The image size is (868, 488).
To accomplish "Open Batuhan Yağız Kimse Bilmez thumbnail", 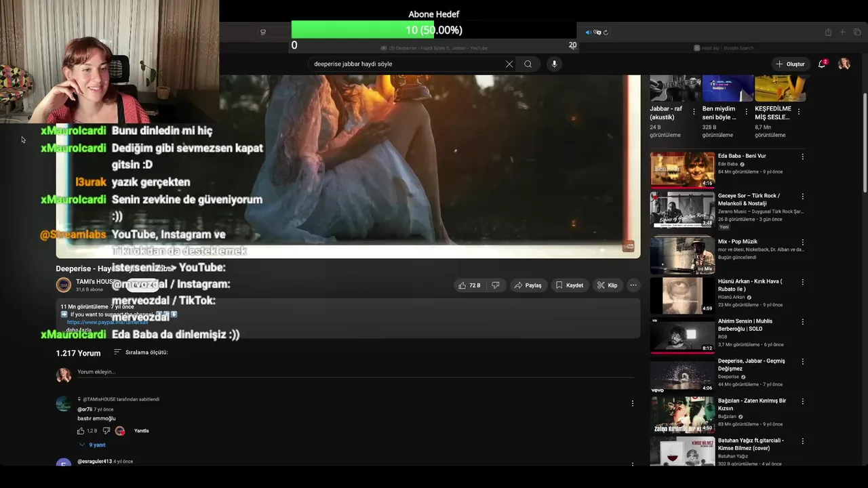I will click(682, 451).
